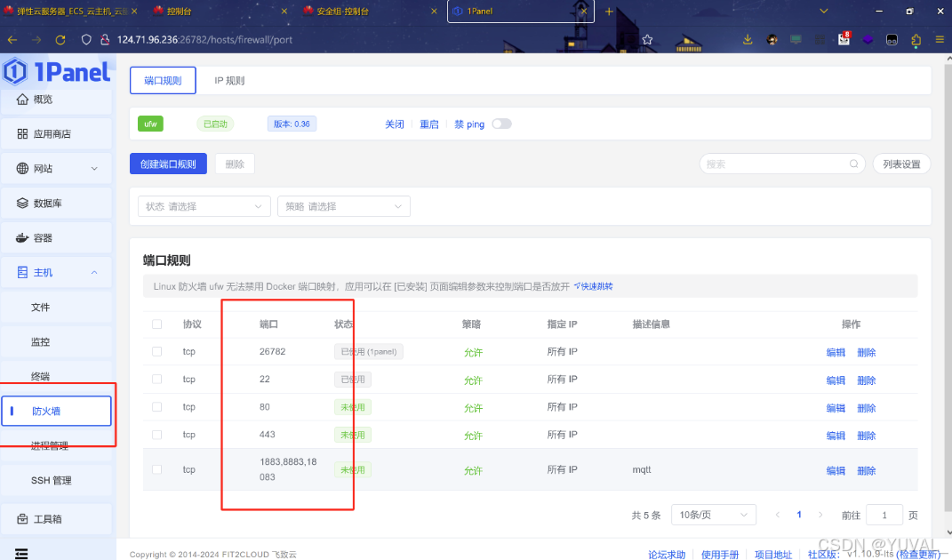Open the browser extensions puzzle icon
952x560 pixels.
[916, 39]
